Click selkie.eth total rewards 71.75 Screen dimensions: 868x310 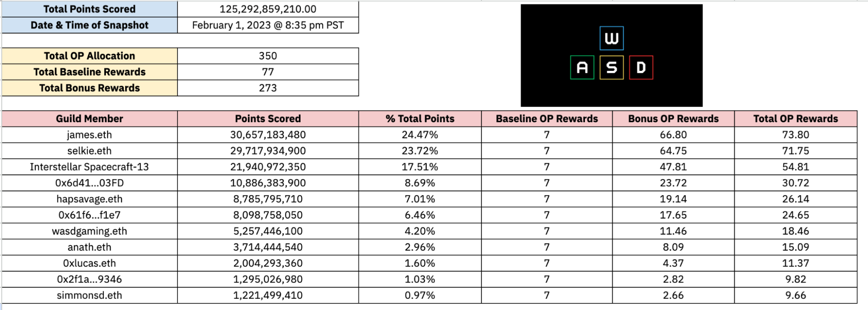[795, 151]
